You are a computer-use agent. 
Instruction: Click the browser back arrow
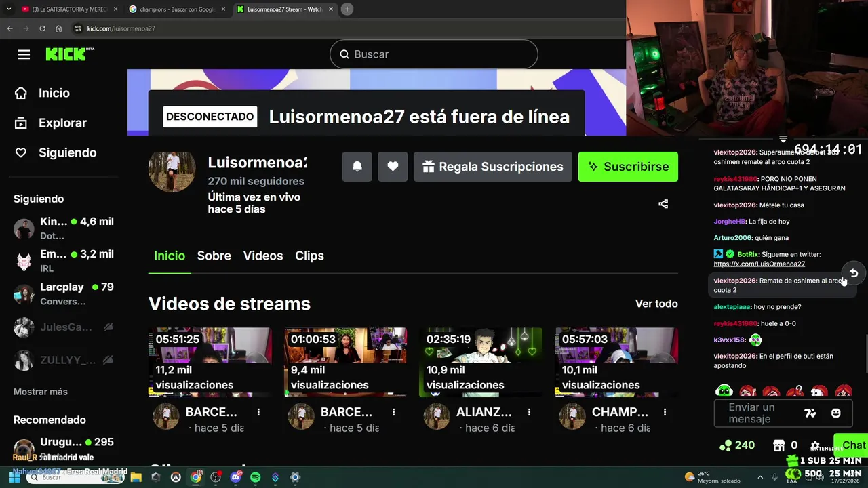(9, 28)
